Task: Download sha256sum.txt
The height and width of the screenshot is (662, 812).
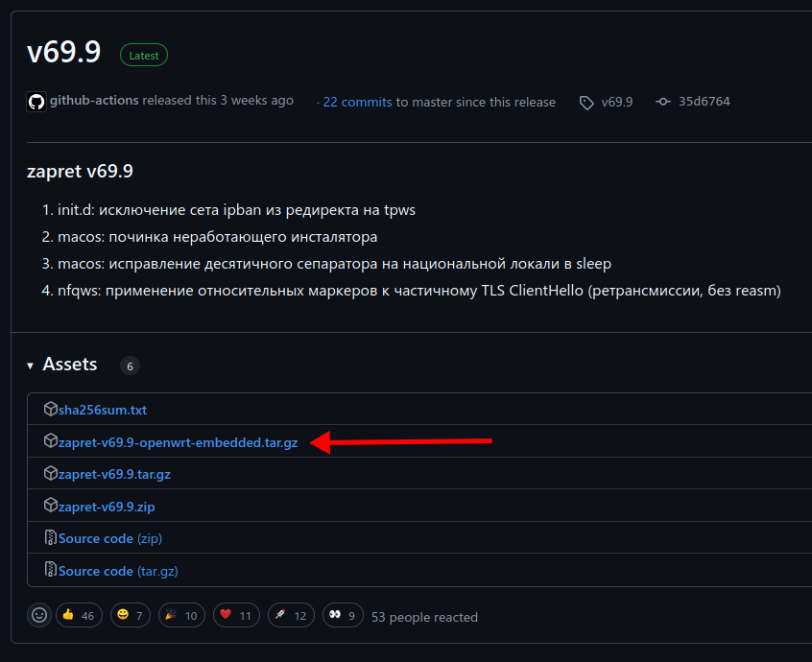Action: [x=103, y=410]
